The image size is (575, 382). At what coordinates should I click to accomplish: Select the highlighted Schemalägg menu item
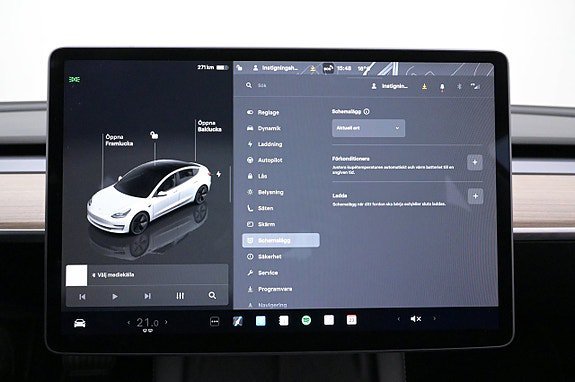[281, 240]
